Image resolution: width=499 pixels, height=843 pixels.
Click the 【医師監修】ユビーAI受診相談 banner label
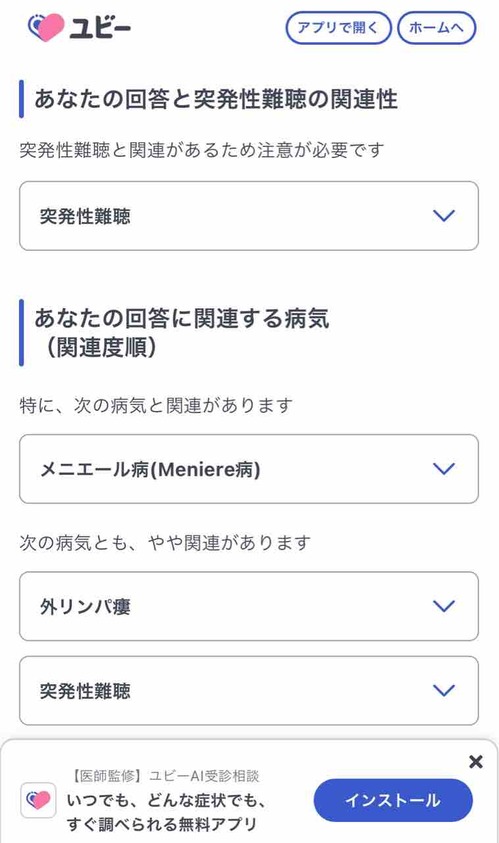[163, 776]
